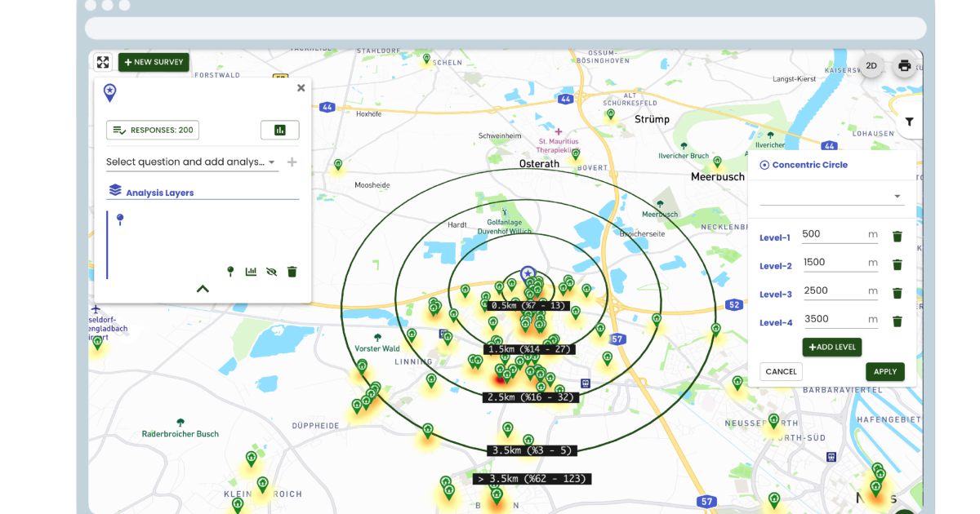Switch the map to 2D view
The height and width of the screenshot is (514, 980).
pos(870,65)
